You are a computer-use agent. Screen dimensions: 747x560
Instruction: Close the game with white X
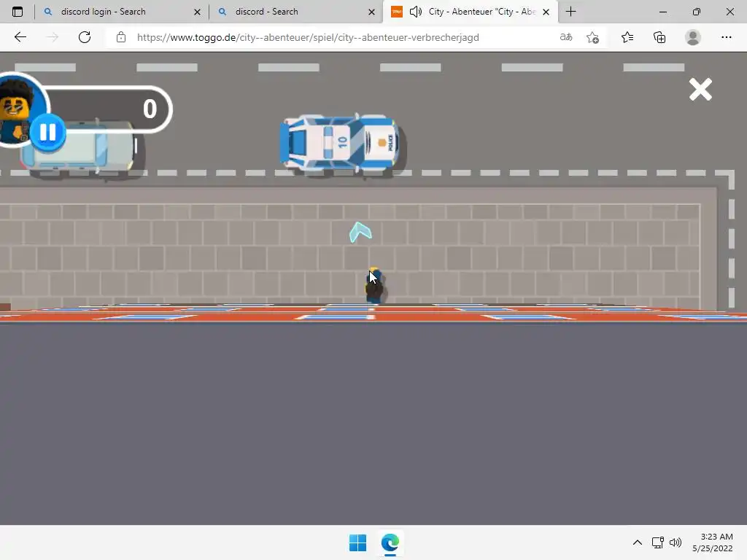tap(700, 90)
